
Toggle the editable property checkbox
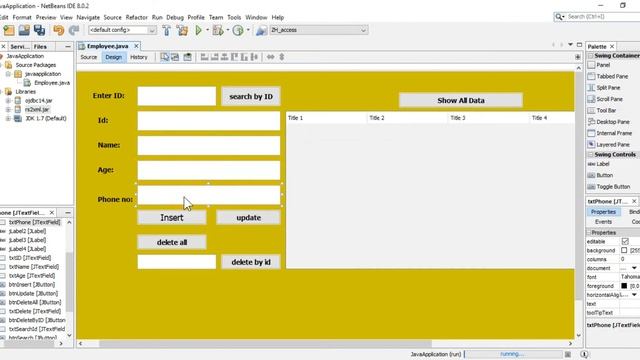[625, 242]
